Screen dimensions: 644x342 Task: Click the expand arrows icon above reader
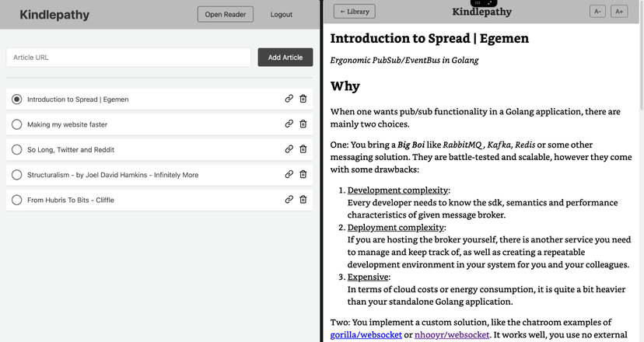490,2
